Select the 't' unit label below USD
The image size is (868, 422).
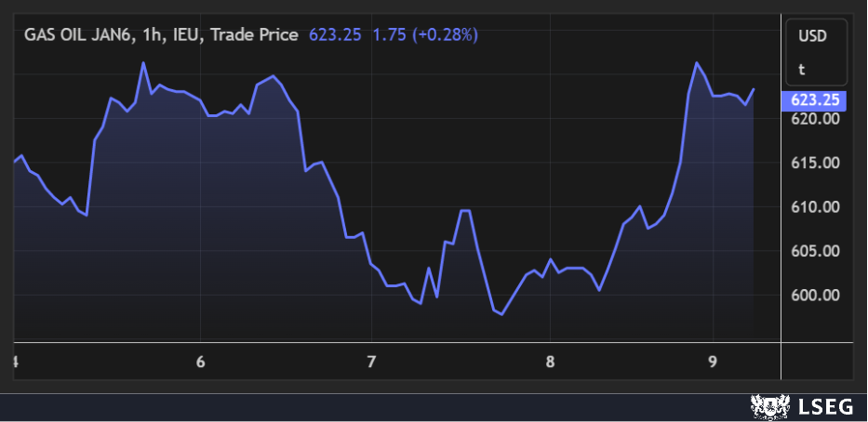(x=801, y=69)
